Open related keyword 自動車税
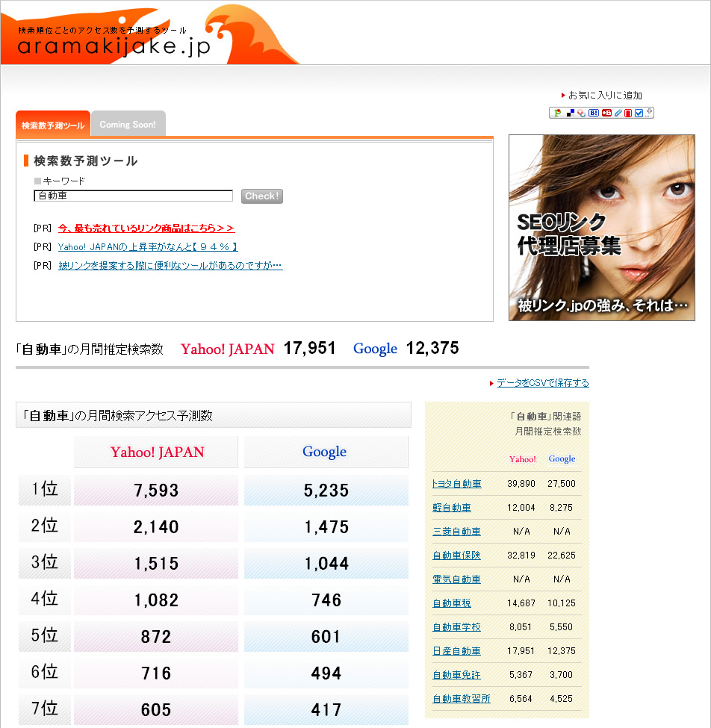Screen dimensions: 711x728 click(x=452, y=603)
